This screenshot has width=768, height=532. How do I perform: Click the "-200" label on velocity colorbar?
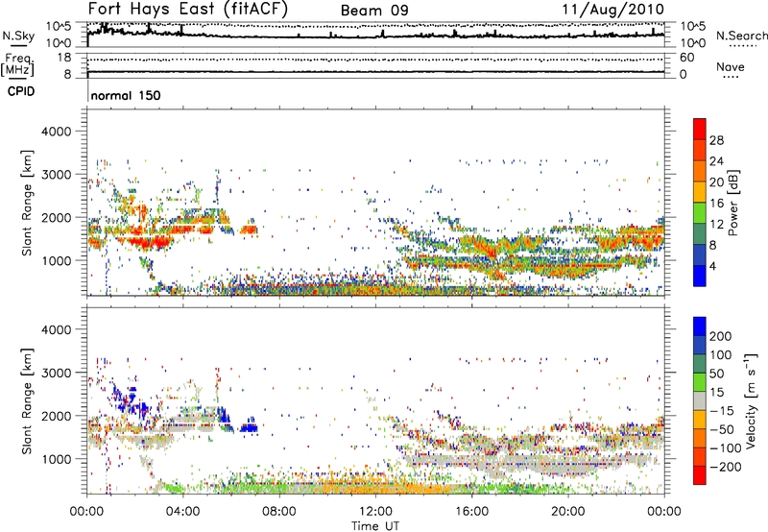tap(726, 467)
